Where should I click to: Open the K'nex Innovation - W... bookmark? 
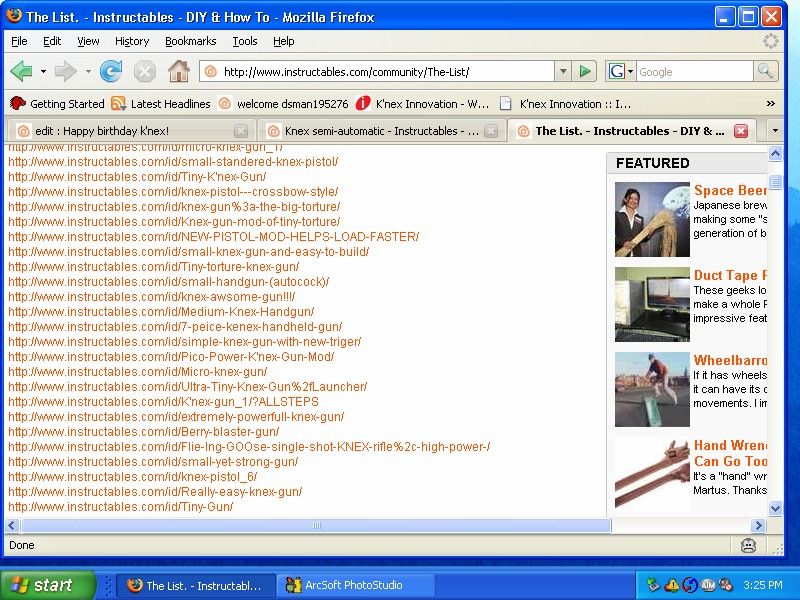click(422, 104)
